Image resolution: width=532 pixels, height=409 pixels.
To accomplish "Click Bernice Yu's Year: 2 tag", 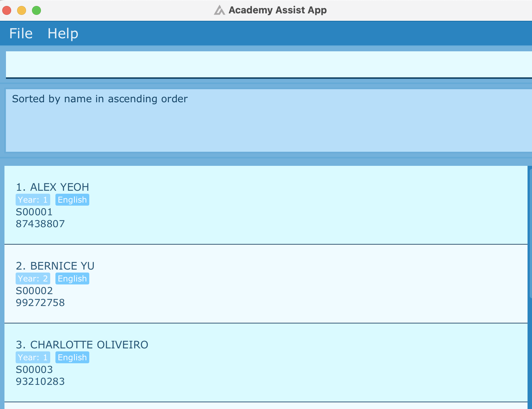I will tap(33, 278).
